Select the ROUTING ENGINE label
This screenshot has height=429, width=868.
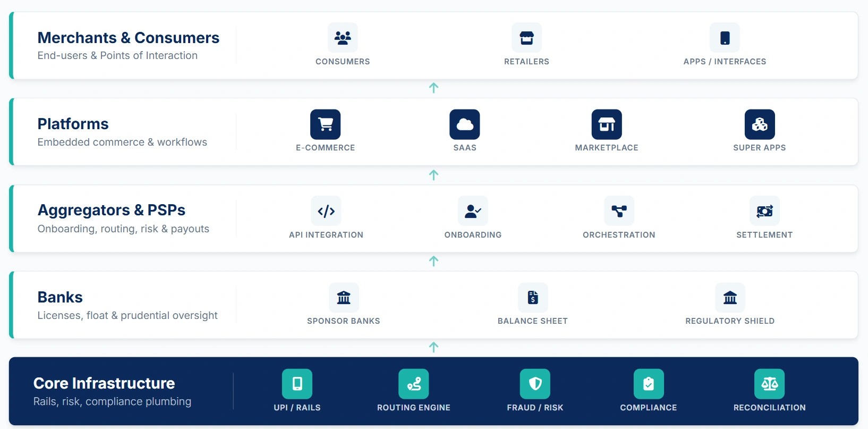[x=414, y=408]
